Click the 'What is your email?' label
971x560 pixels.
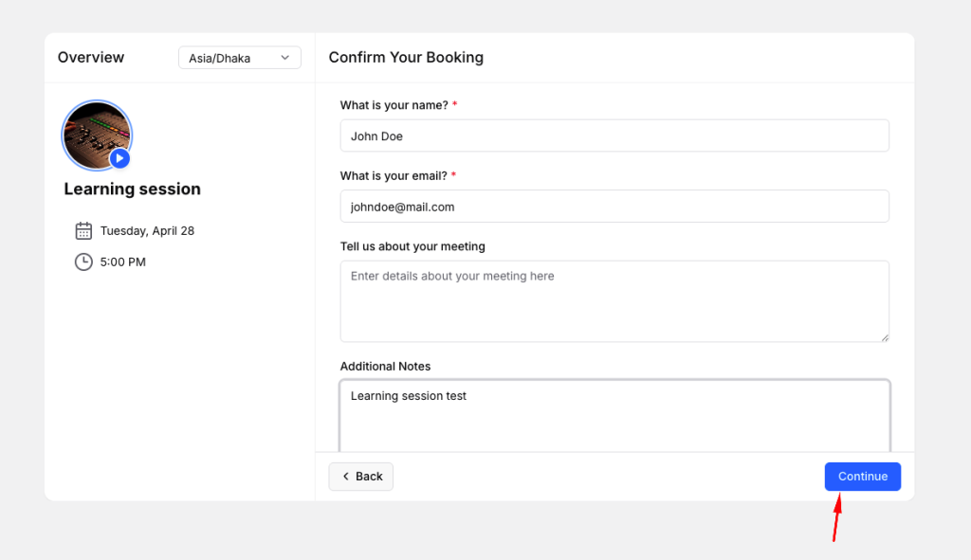click(x=394, y=175)
